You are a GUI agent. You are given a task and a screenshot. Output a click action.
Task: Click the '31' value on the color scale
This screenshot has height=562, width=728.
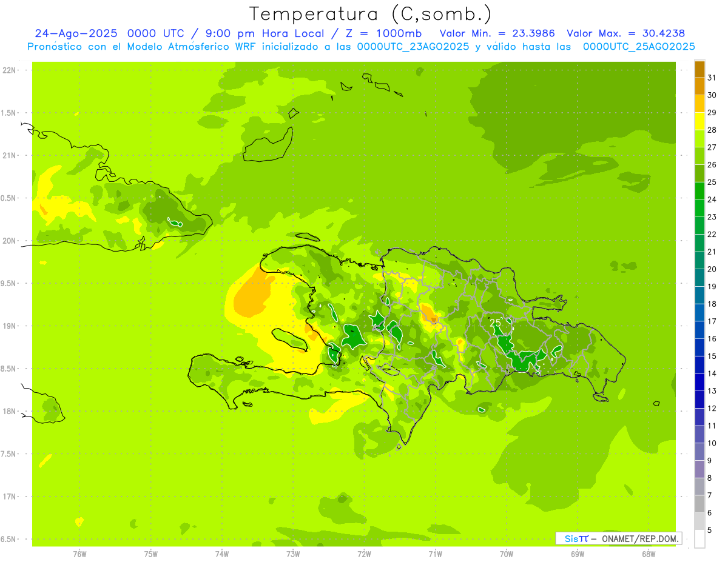(712, 78)
